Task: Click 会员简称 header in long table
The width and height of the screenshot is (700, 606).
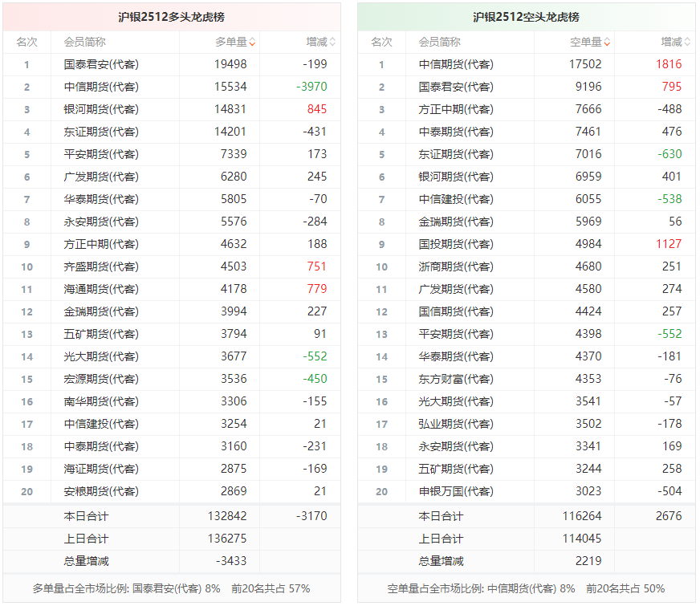Action: click(x=85, y=43)
